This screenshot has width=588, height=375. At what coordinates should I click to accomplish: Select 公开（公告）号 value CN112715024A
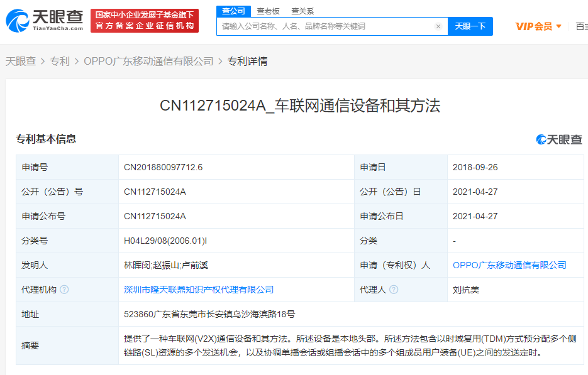155,192
